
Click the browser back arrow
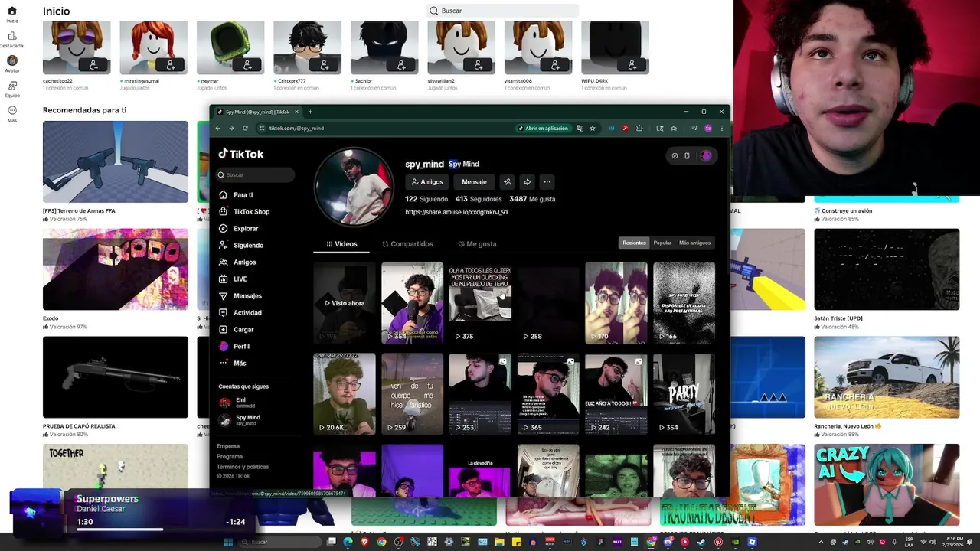[218, 128]
